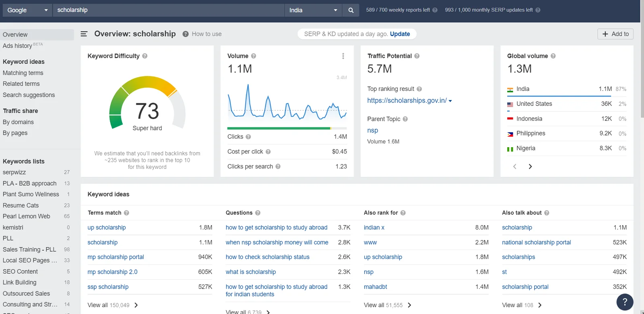The width and height of the screenshot is (644, 314).
Task: Click national scholarship portal keyword link
Action: click(537, 242)
